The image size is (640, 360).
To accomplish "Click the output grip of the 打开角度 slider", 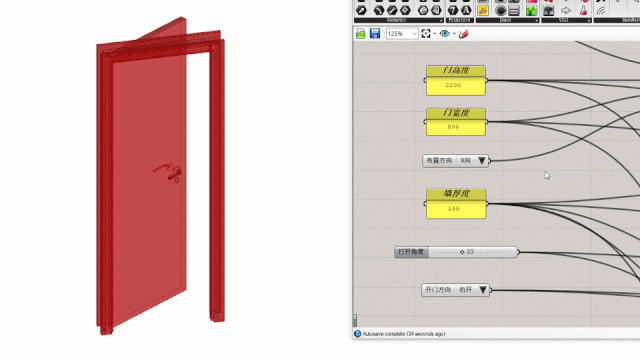I will (518, 252).
